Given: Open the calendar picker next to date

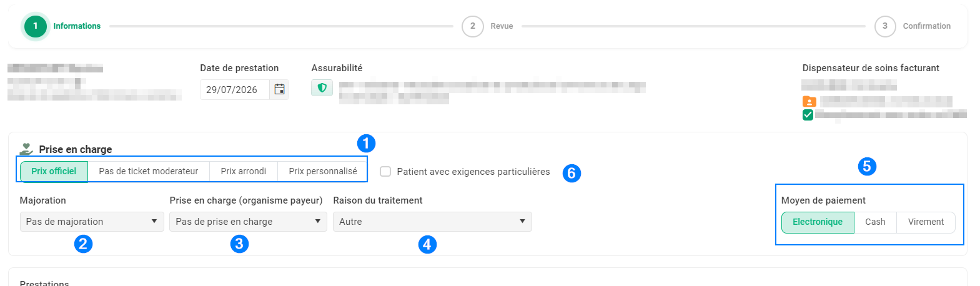Looking at the screenshot, I should (x=279, y=89).
